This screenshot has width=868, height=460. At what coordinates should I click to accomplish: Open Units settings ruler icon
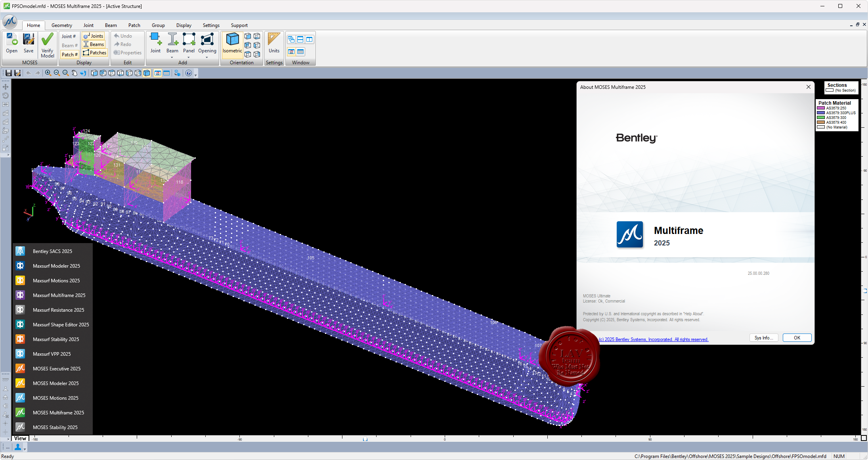(274, 43)
